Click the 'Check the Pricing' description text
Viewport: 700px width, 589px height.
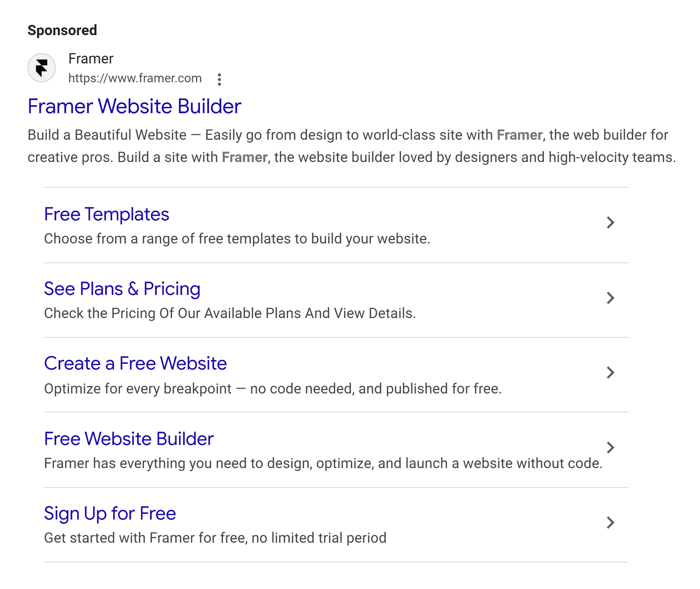[230, 313]
